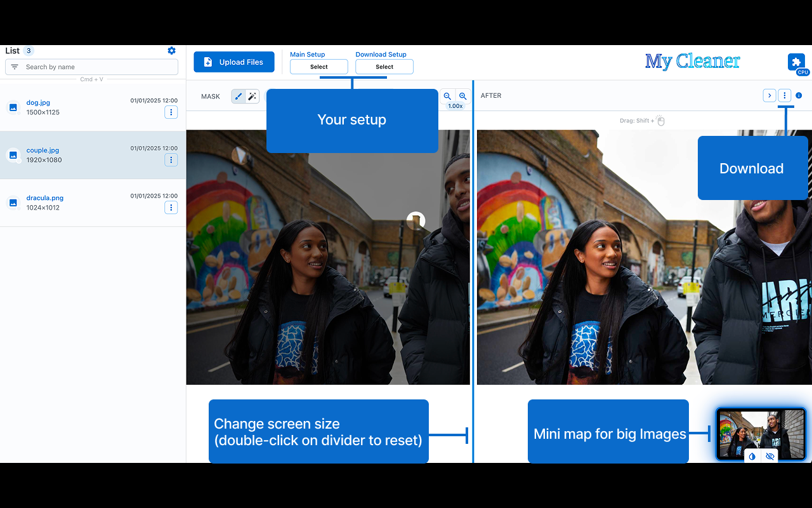
Task: Select the brush mask tool
Action: click(239, 97)
